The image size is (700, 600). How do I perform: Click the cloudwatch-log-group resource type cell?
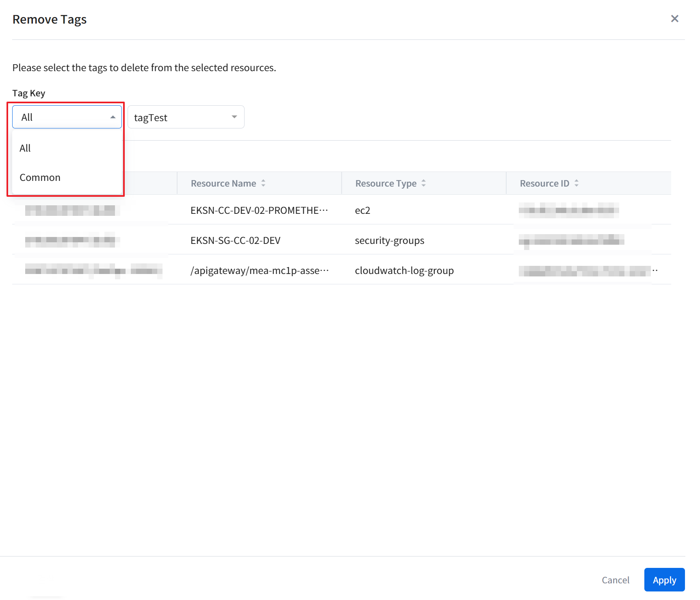pos(404,271)
